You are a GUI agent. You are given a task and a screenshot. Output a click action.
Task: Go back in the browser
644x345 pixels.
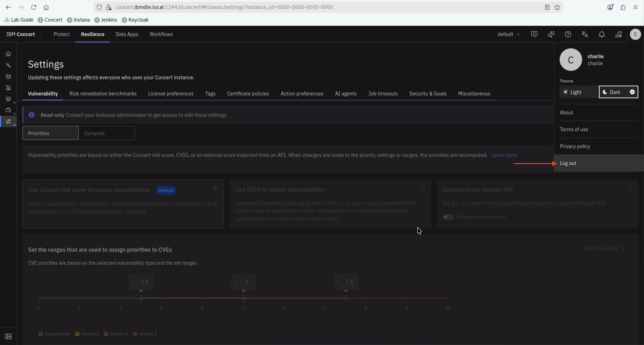click(x=8, y=7)
